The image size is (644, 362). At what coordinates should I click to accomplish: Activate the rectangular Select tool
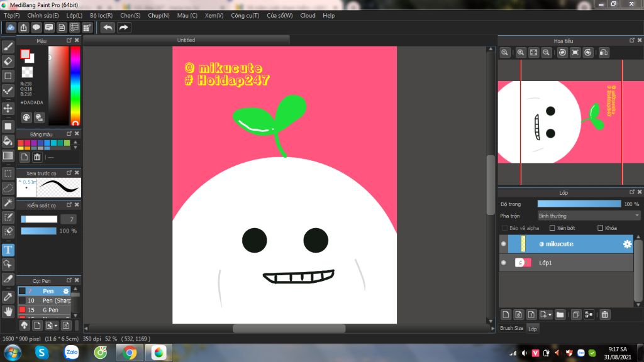pyautogui.click(x=8, y=173)
